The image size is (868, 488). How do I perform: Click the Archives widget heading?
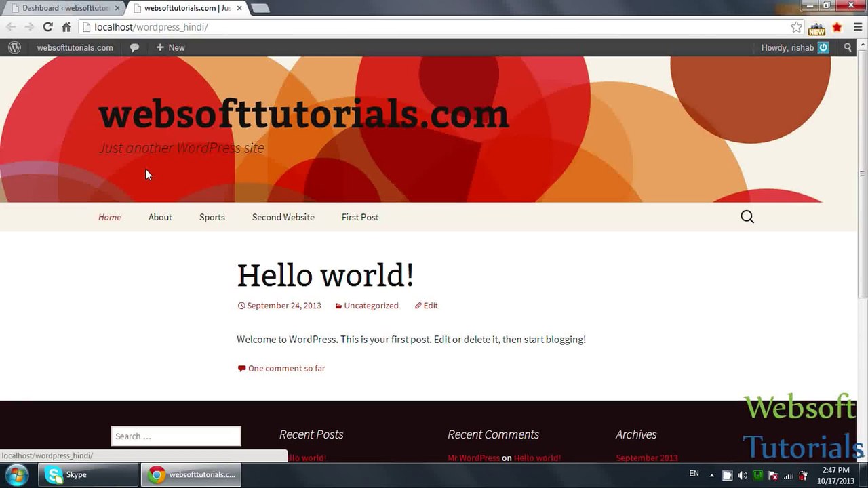(x=636, y=434)
